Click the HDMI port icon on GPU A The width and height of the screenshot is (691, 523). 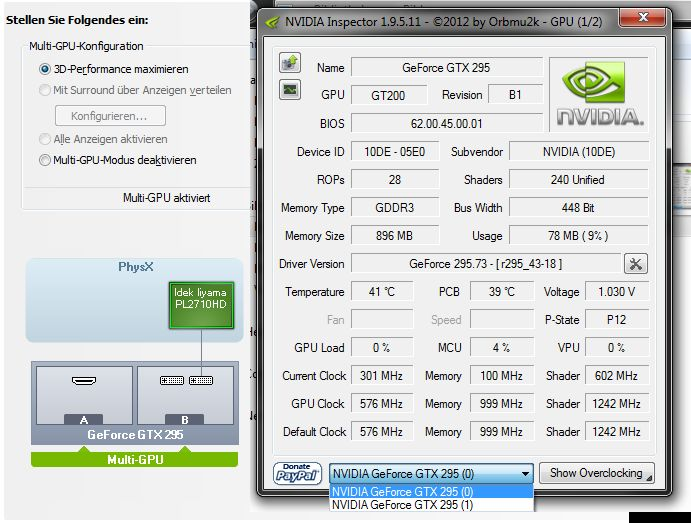coord(84,380)
